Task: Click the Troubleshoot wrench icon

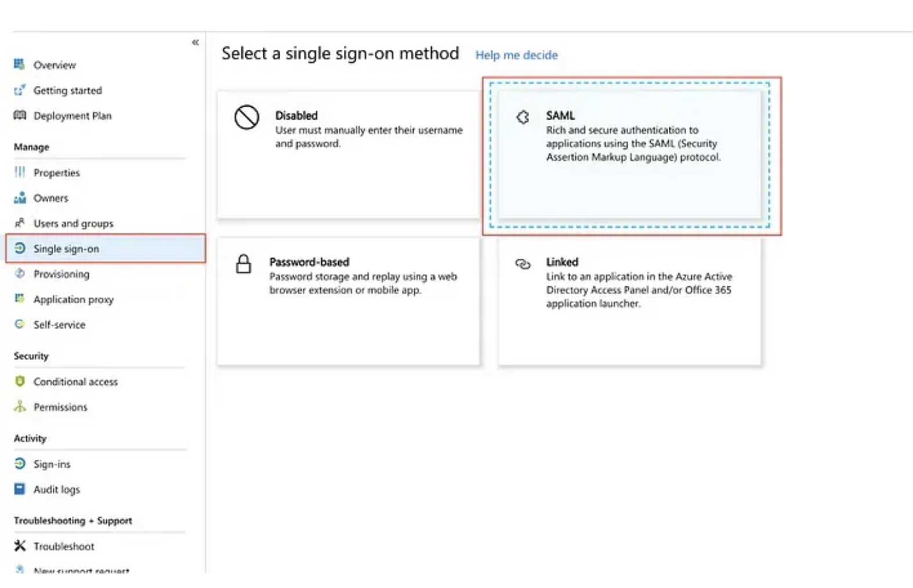Action: 20,546
